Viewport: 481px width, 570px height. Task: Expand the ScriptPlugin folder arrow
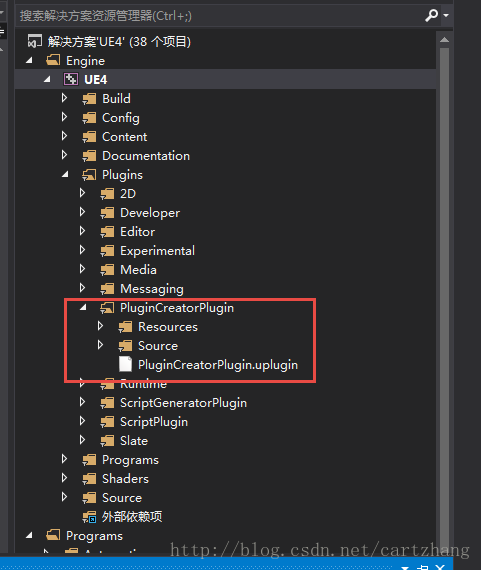(x=83, y=421)
